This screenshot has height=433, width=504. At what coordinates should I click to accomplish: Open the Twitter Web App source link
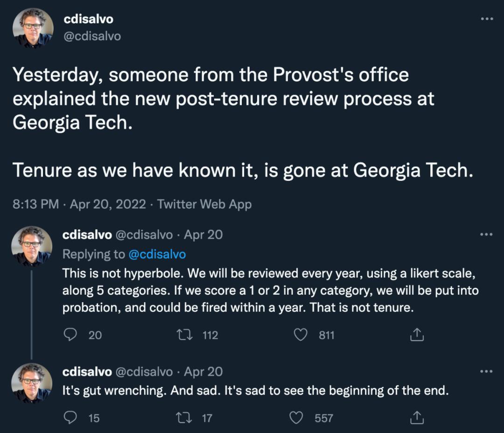click(x=204, y=204)
